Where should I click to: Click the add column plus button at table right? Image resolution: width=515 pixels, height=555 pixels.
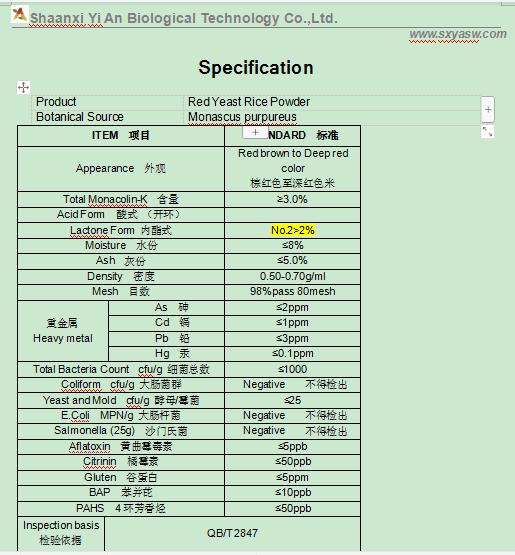pos(488,109)
